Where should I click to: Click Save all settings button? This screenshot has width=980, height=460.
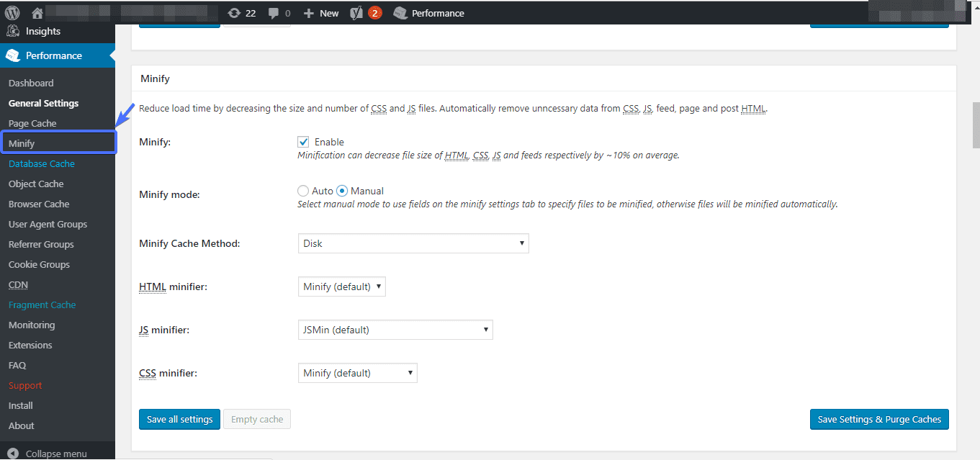point(179,419)
